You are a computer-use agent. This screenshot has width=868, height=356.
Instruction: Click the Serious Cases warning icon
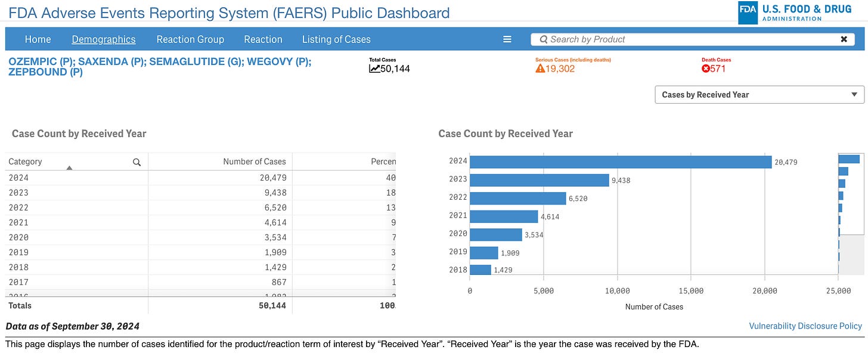(x=540, y=69)
